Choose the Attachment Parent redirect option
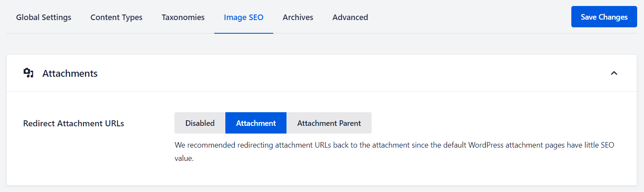 (329, 123)
